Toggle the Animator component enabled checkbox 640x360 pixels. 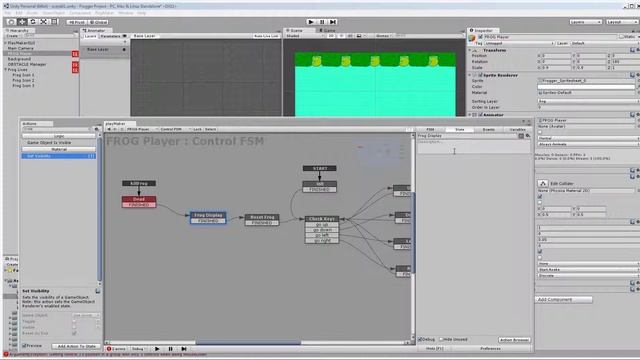coord(480,115)
